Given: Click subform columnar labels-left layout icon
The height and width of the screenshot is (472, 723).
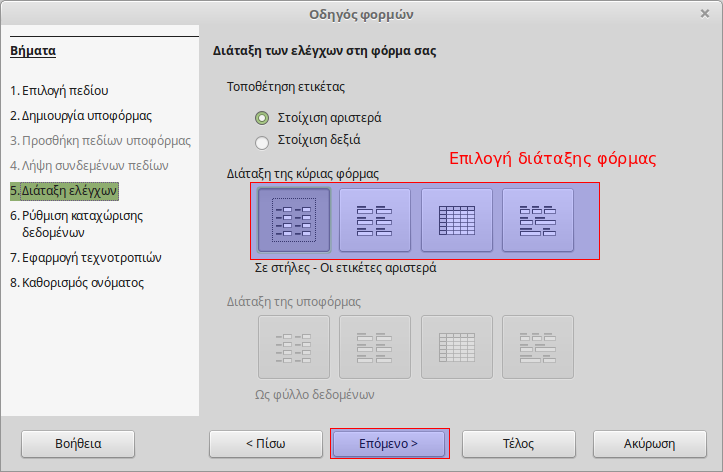Looking at the screenshot, I should pyautogui.click(x=294, y=347).
